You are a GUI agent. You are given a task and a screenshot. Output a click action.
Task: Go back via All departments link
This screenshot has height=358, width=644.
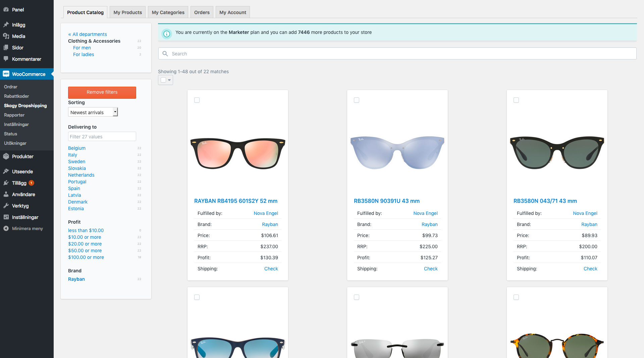(88, 34)
